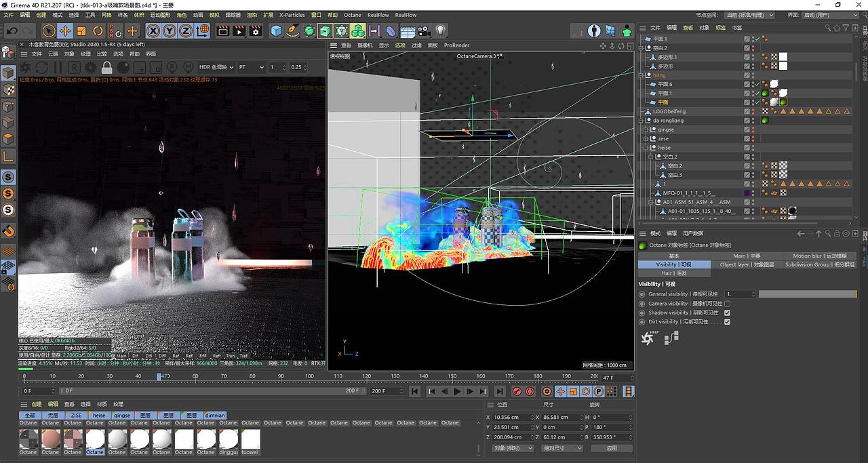Expand the qingse object group
The image size is (868, 463).
tap(646, 129)
